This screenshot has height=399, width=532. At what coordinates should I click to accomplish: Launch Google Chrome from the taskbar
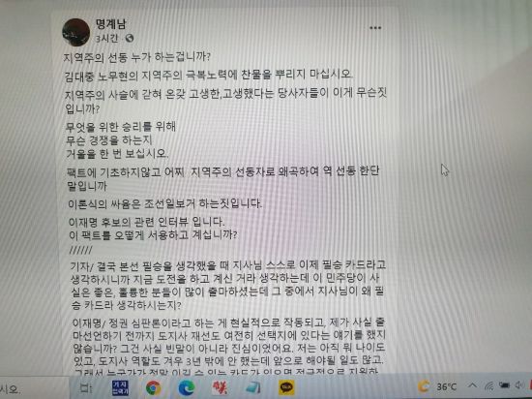[154, 387]
